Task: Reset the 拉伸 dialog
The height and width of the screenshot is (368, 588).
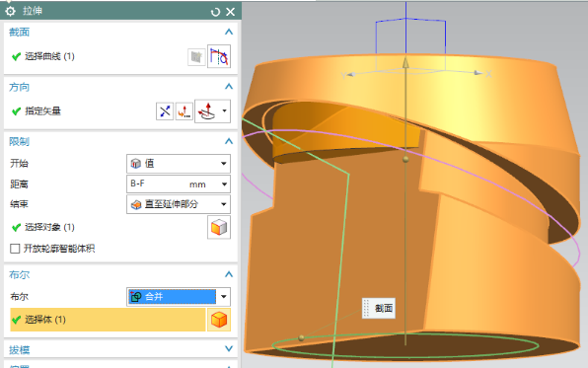Action: click(x=215, y=12)
